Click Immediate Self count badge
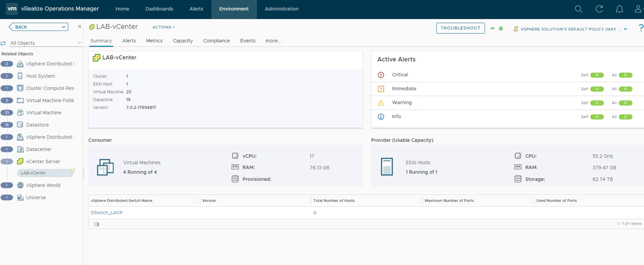Viewport: 644px width, 265px height. tap(597, 89)
